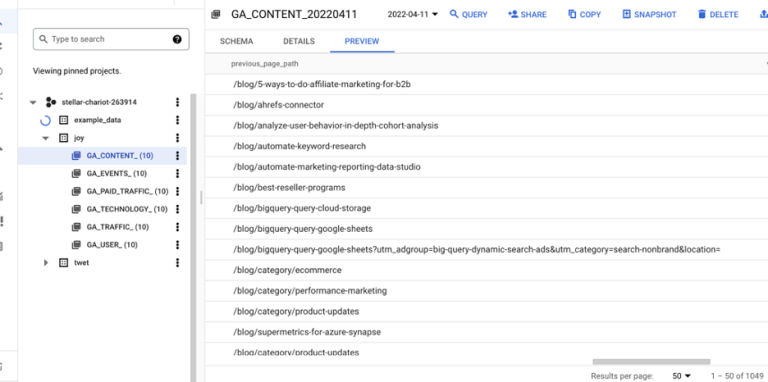The image size is (768, 382).
Task: Click the Delete trash icon
Action: pyautogui.click(x=702, y=14)
